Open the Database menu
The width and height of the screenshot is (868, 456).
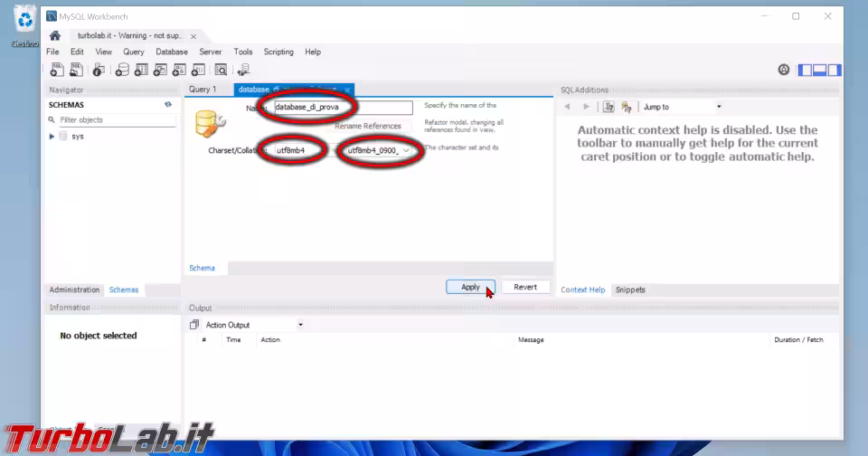point(172,52)
